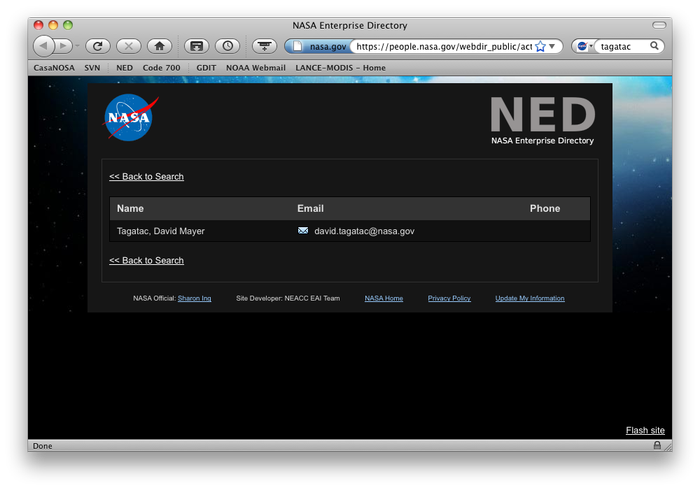700x490 pixels.
Task: Run search with the magnifying glass icon
Action: pos(654,46)
